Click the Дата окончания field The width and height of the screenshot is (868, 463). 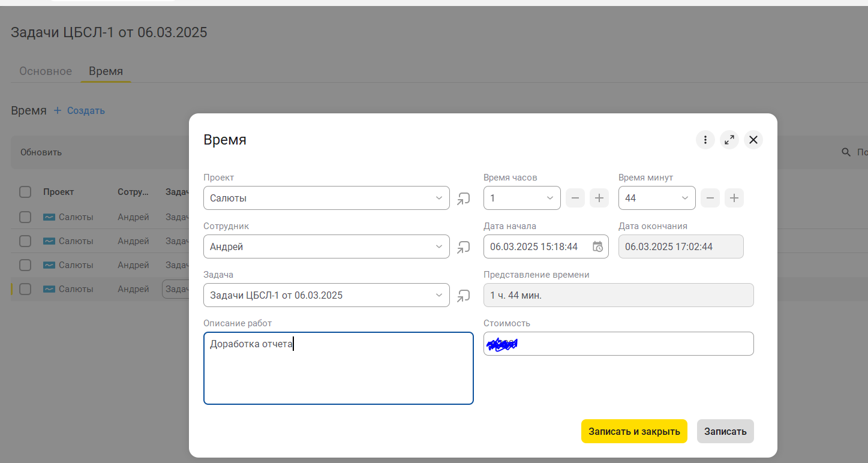pos(681,246)
